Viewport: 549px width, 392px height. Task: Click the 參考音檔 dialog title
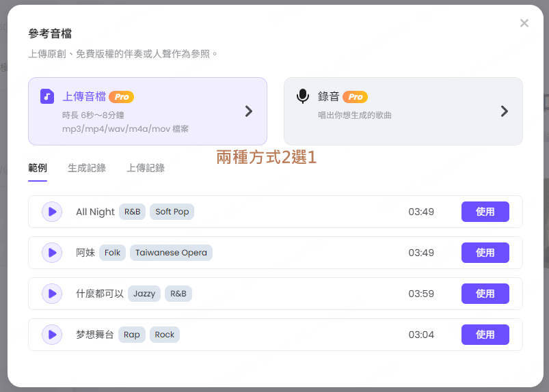click(x=50, y=33)
